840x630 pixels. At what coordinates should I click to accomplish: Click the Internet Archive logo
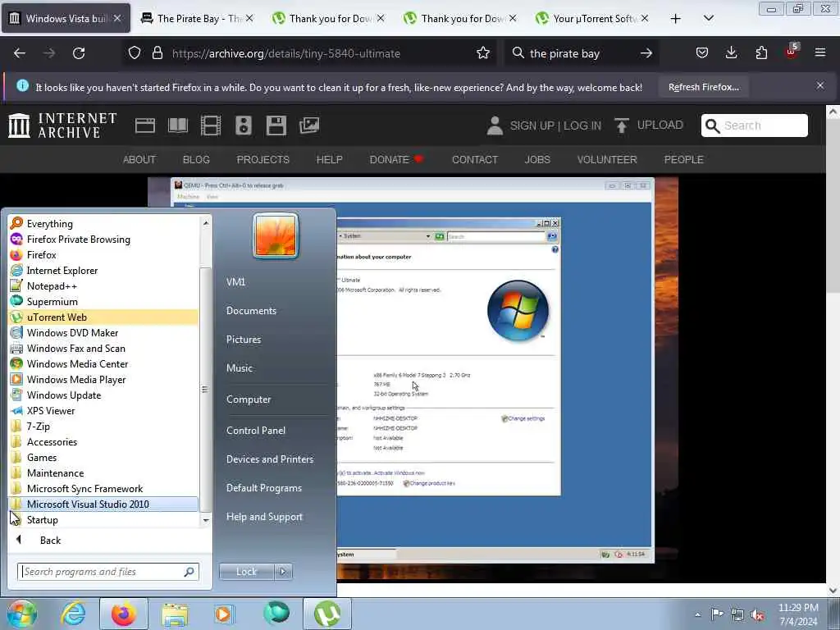pos(62,126)
